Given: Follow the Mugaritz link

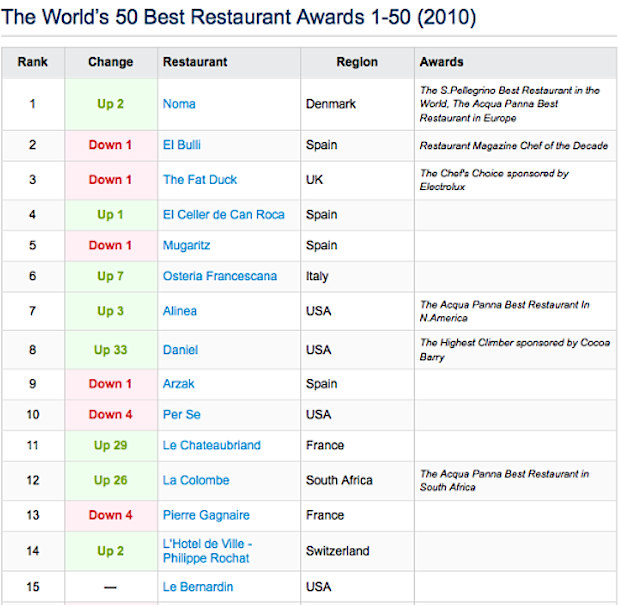Looking at the screenshot, I should point(187,246).
